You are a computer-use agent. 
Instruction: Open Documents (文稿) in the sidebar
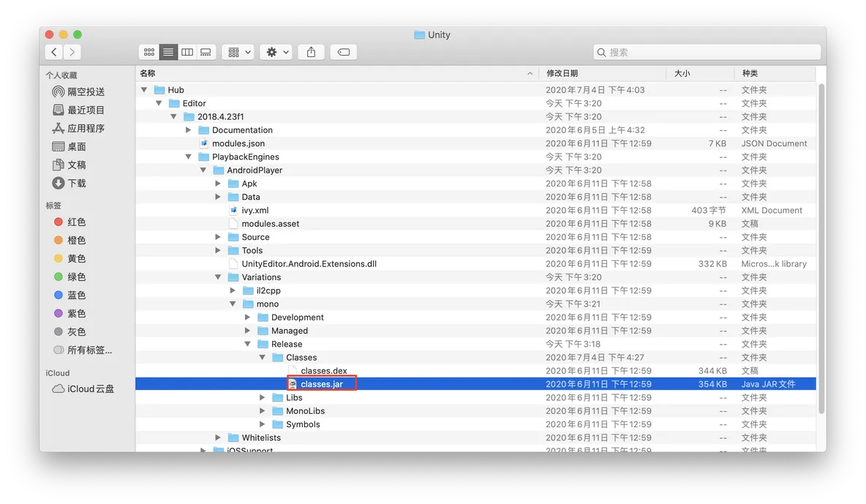69,165
